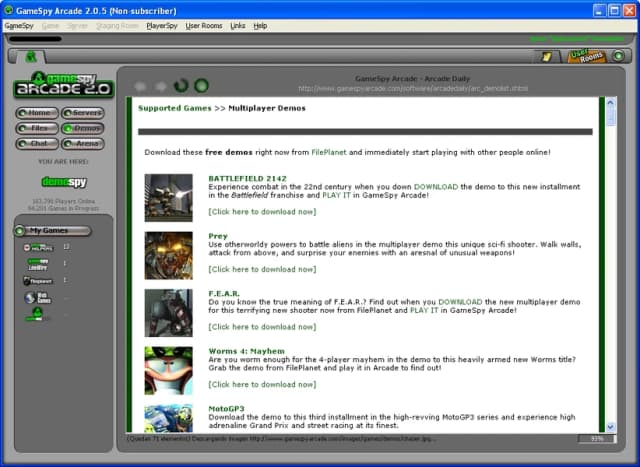Click the Battlefield 2142 thumbnail

[169, 198]
